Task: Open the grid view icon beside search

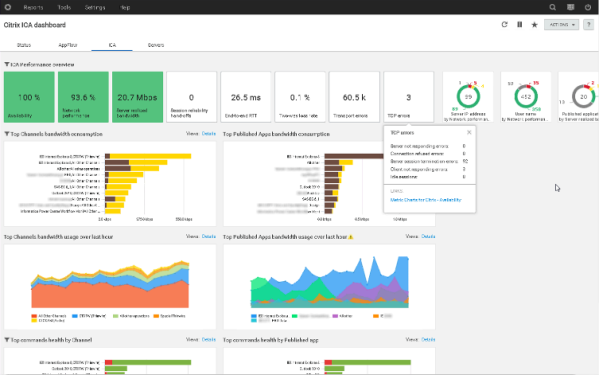Action: (570, 7)
